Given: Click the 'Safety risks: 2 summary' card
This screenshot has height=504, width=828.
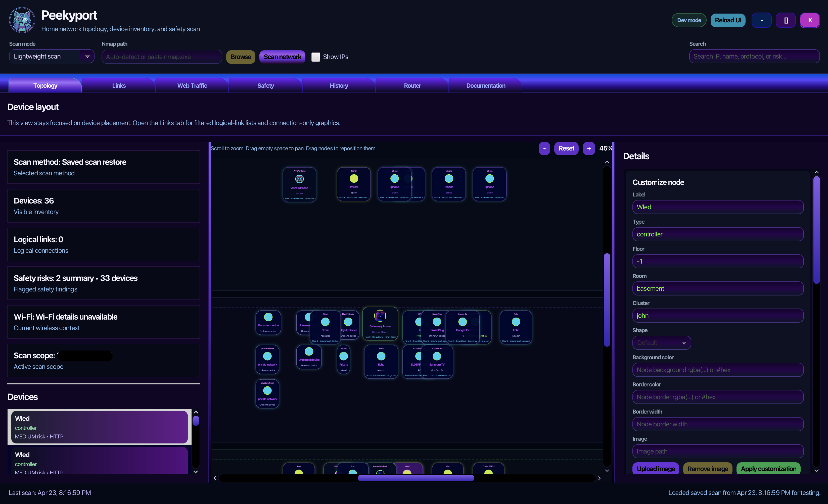Looking at the screenshot, I should 104,283.
